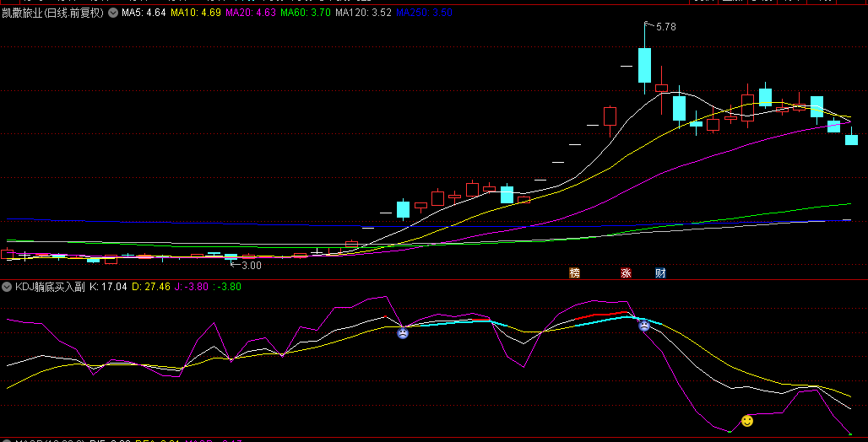Select the 凯撒旅业(日线.前复权) chart title
The height and width of the screenshot is (442, 868).
(x=52, y=13)
